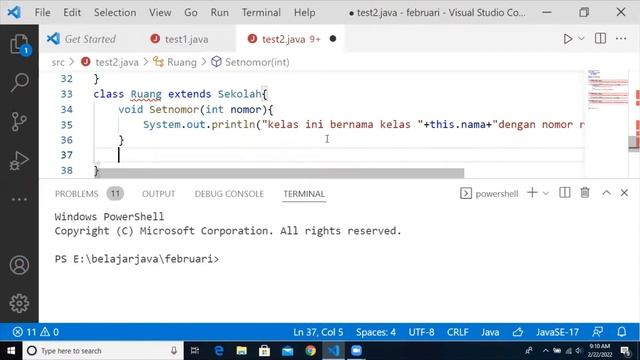The image size is (640, 360).
Task: Open the Windows Start menu
Action: [11, 351]
